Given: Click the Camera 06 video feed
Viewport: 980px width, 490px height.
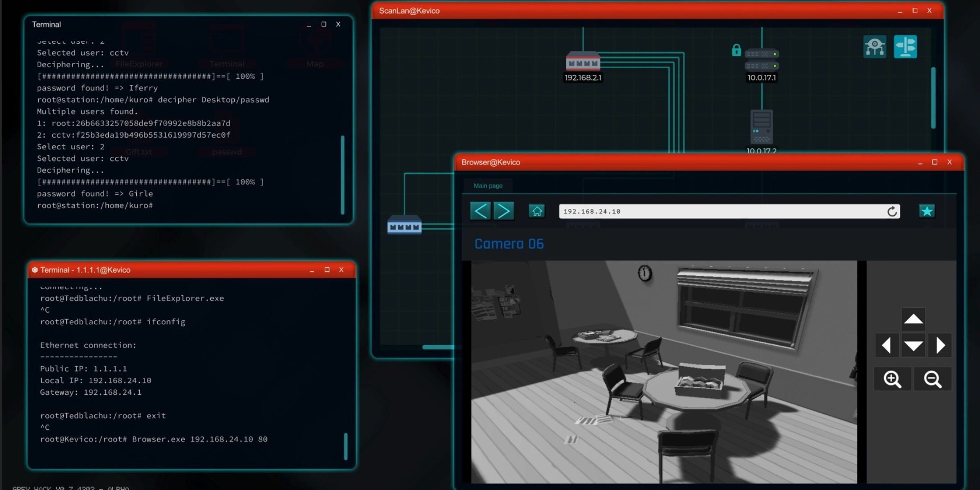Looking at the screenshot, I should point(664,372).
